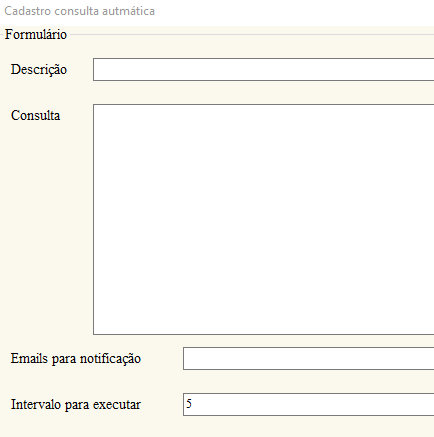Set focus on the description entry box
The image size is (434, 437).
point(263,69)
